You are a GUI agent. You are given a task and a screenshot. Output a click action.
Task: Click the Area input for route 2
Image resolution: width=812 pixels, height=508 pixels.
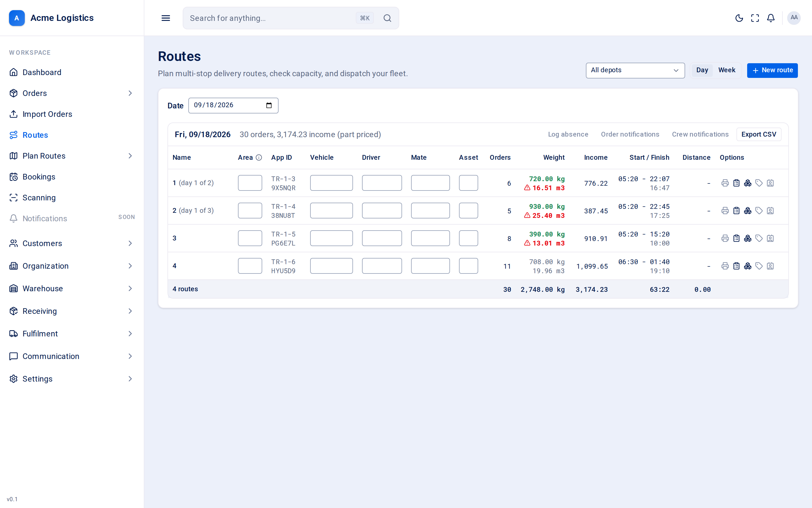[250, 211]
